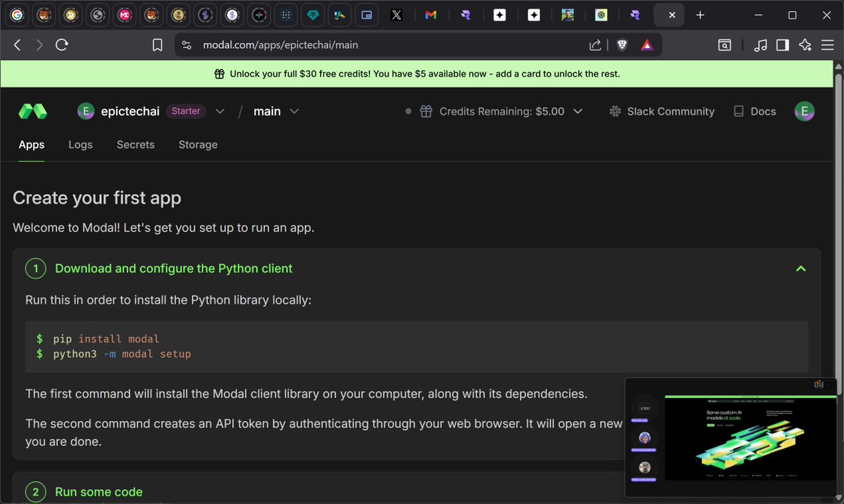This screenshot has width=844, height=504.
Task: Click the address bar URL modal.com/apps/epictechai/main
Action: tap(281, 45)
